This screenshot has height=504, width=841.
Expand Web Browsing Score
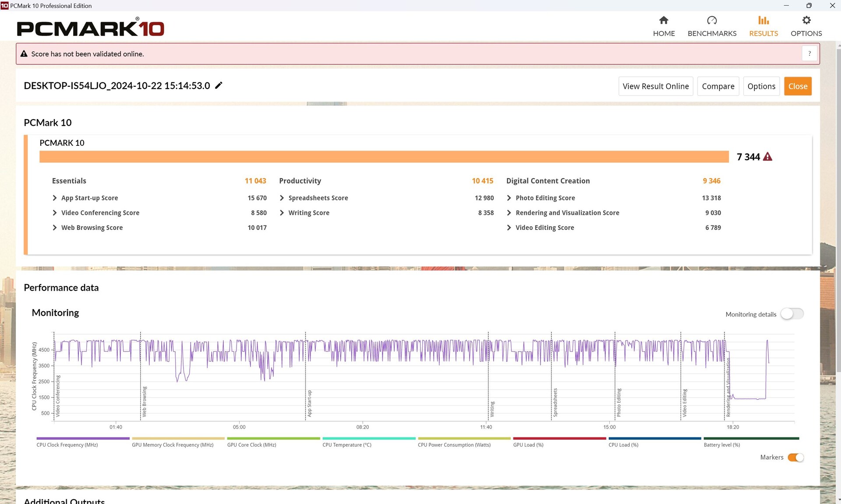coord(54,228)
